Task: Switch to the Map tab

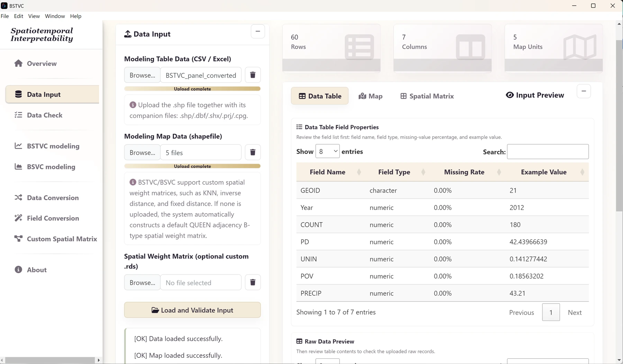Action: (370, 96)
